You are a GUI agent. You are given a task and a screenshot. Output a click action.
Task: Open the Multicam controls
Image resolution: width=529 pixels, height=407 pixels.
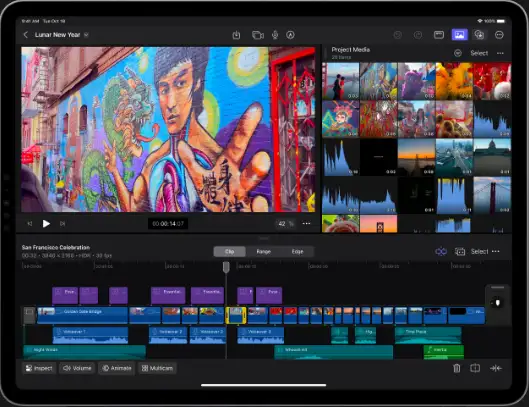coord(157,368)
